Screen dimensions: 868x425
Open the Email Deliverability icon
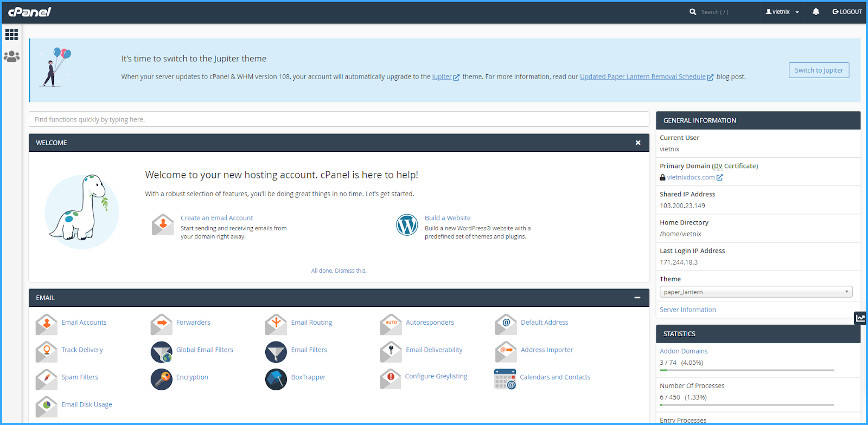coord(391,352)
